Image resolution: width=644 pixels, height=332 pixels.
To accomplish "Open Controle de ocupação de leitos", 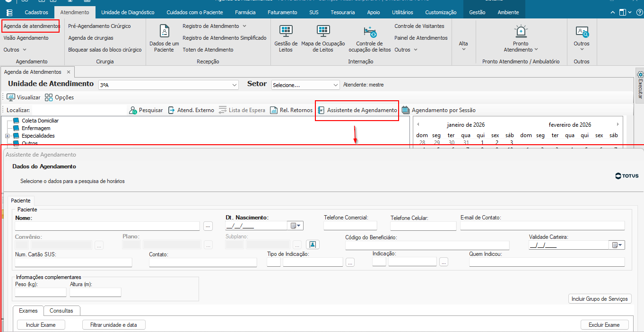I will point(370,38).
